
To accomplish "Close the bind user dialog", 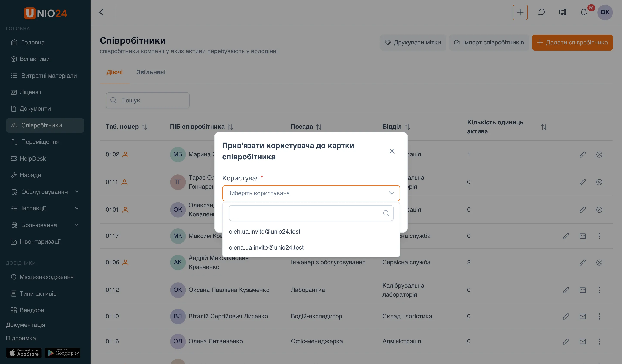I will click(x=392, y=151).
